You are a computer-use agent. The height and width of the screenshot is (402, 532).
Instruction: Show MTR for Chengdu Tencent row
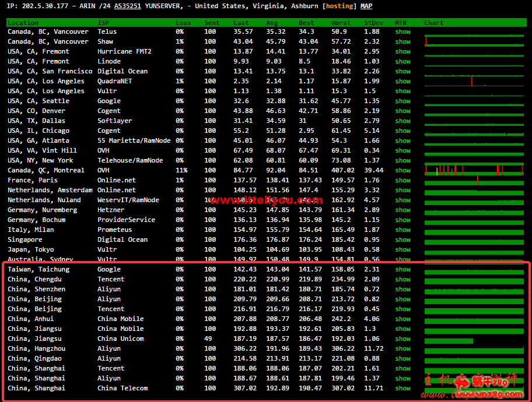(402, 279)
